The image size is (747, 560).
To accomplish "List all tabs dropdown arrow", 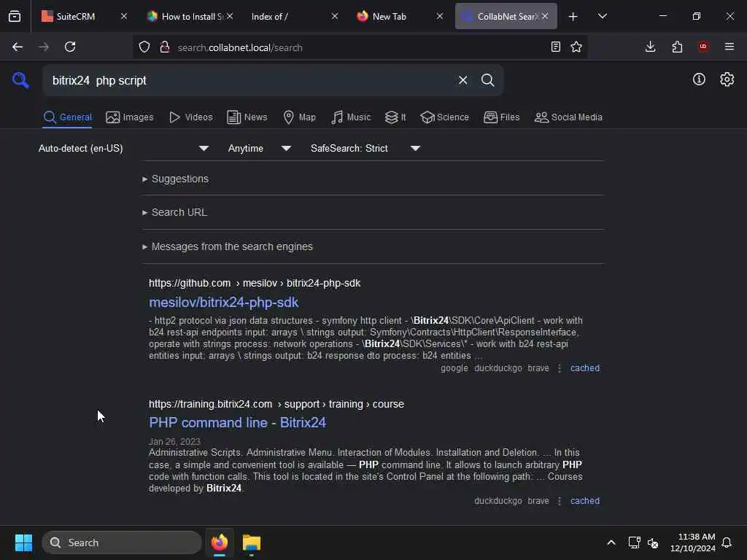I will coord(602,17).
